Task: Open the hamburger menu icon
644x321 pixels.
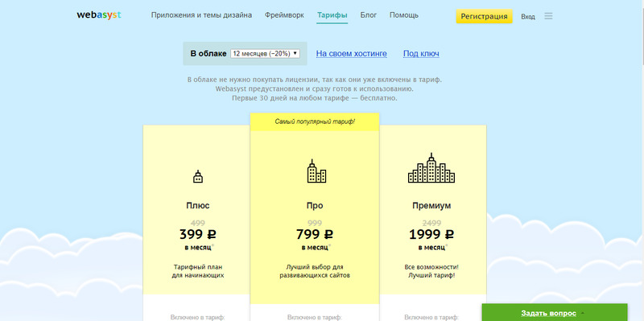Action: 548,16
